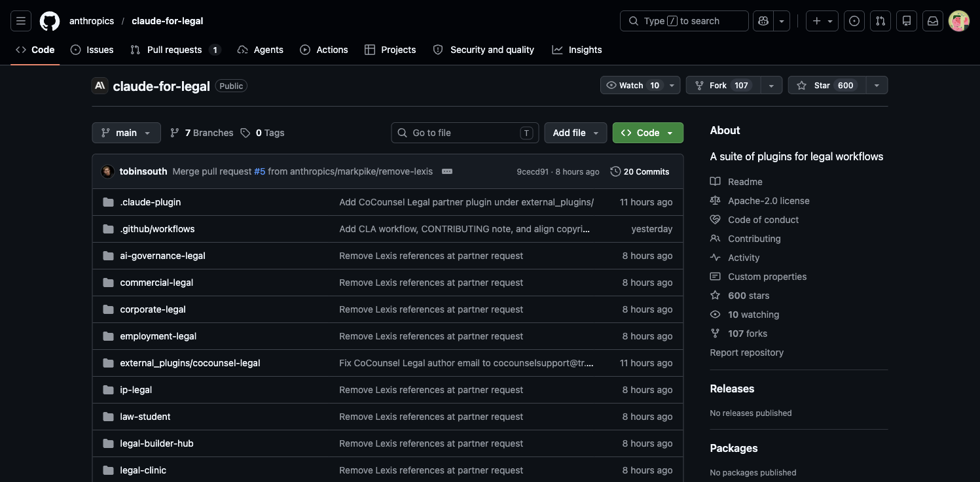The height and width of the screenshot is (482, 980).
Task: Open the commercial-legal folder
Action: pos(156,283)
